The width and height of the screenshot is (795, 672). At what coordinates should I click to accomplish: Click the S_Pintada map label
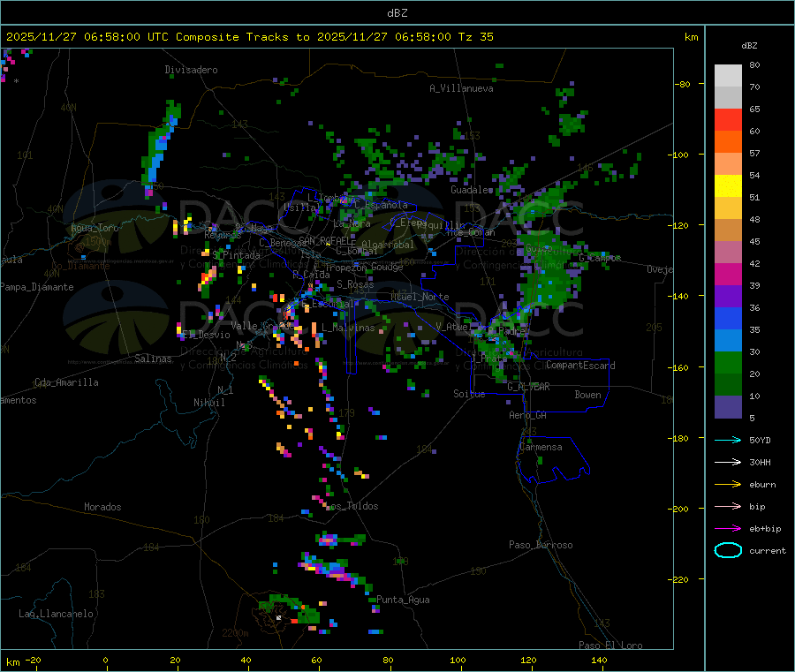pos(236,255)
